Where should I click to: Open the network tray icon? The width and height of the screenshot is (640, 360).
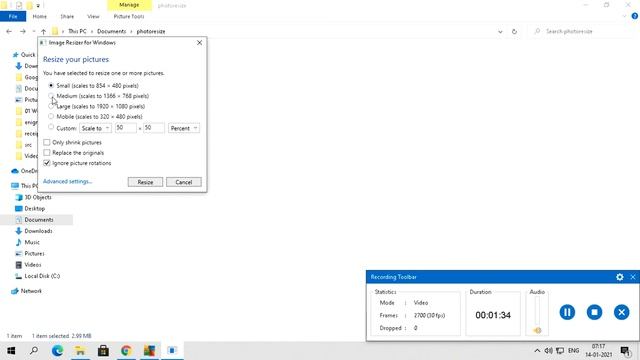[560, 351]
